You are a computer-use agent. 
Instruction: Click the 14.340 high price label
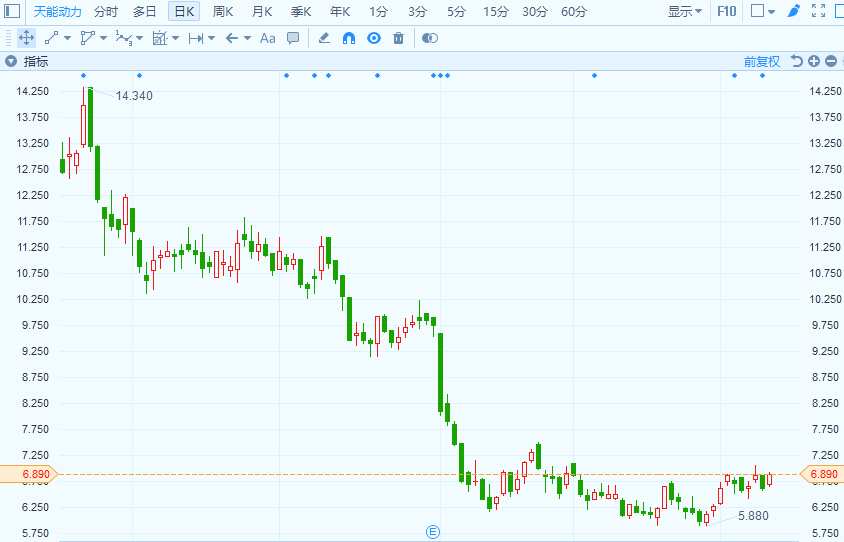(134, 96)
